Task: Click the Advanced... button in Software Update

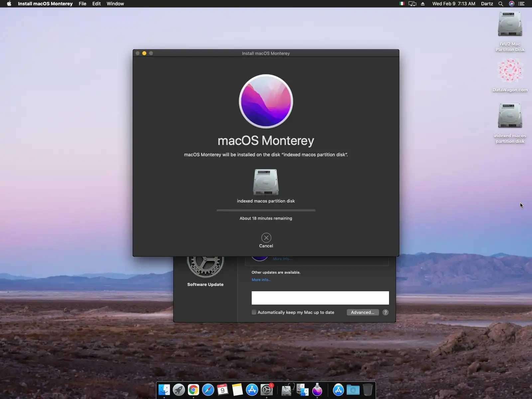Action: 362,312
